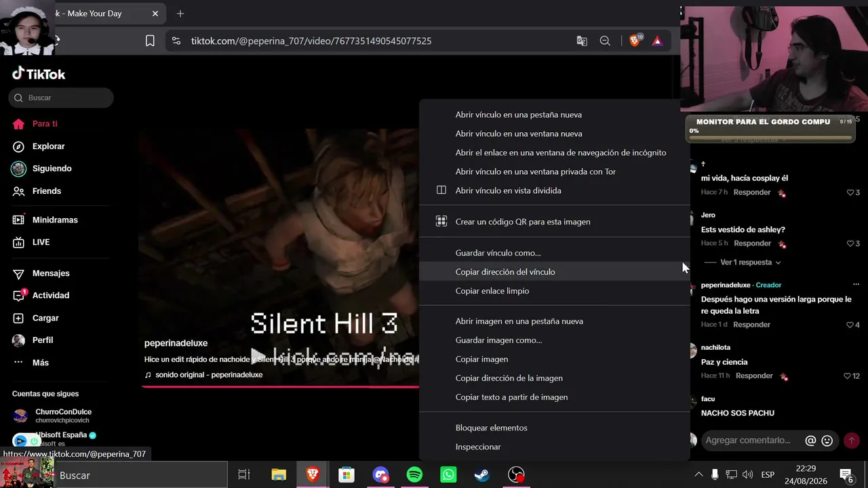Open the Perfil avatar icon
Image resolution: width=868 pixels, height=488 pixels.
19,340
